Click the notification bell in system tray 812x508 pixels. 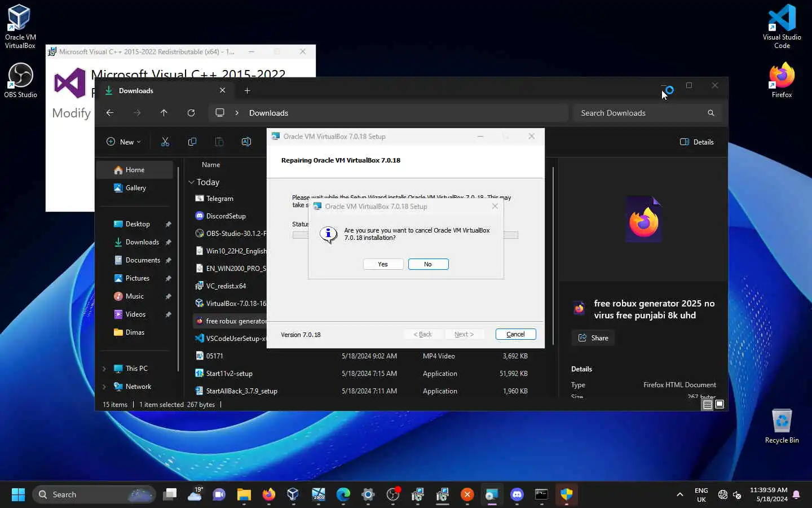tap(796, 495)
